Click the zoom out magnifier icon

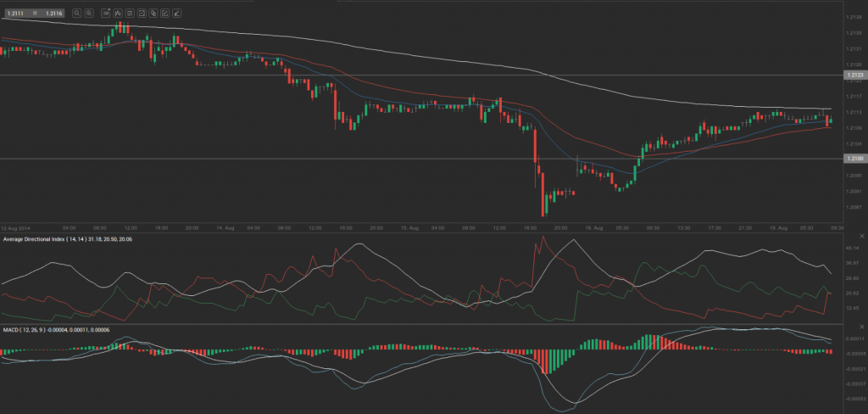click(x=76, y=13)
